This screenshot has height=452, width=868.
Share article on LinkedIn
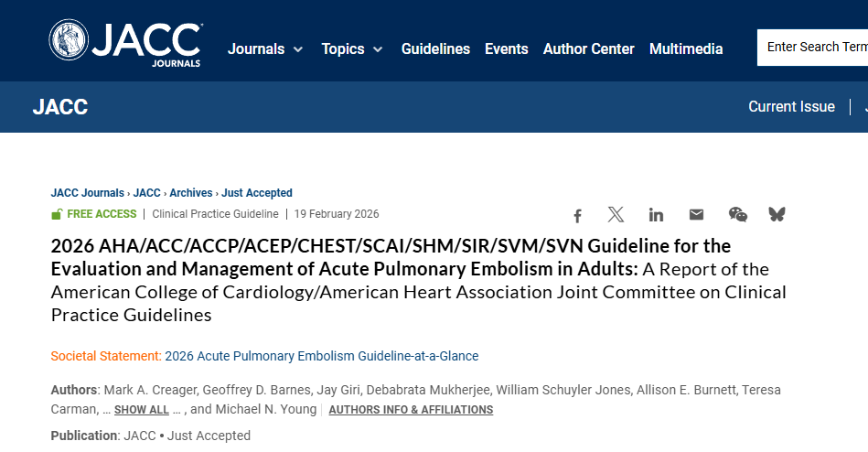[656, 215]
